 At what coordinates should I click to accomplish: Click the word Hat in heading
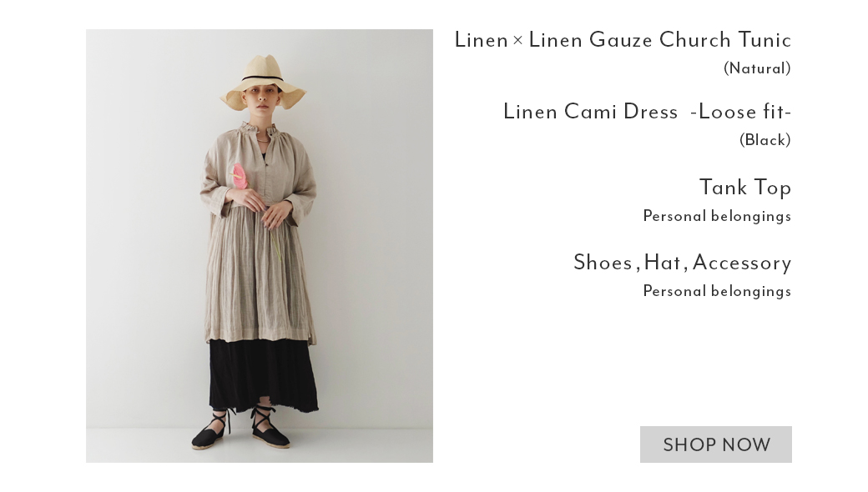pos(662,263)
